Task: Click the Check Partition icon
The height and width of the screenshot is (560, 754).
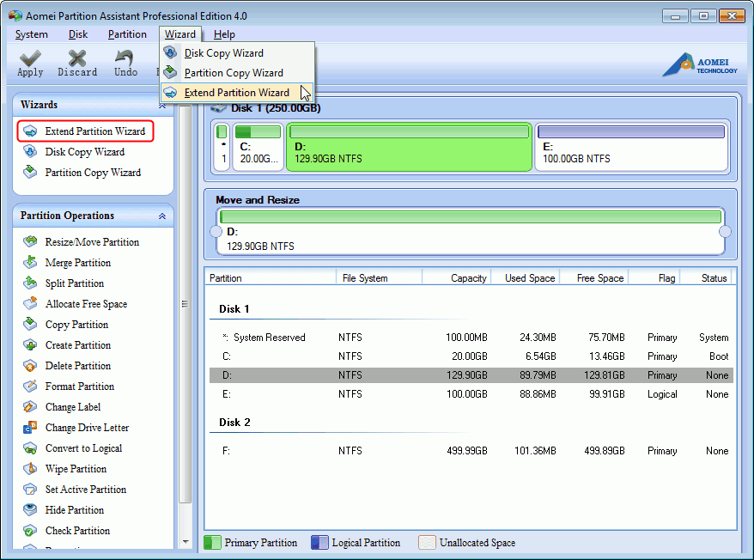Action: click(x=30, y=531)
